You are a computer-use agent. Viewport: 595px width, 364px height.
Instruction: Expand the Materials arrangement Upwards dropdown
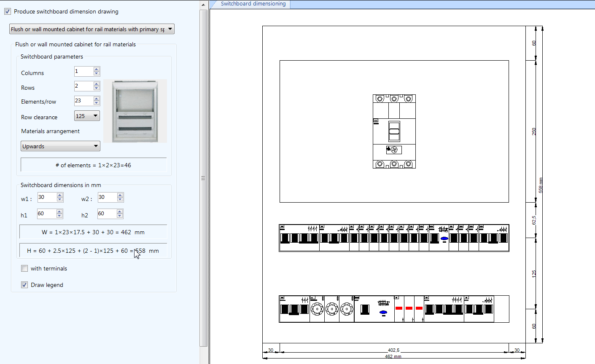96,146
